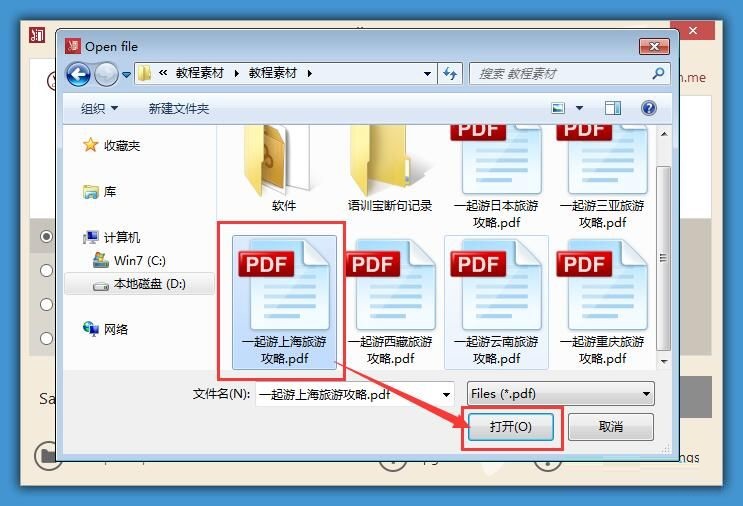The width and height of the screenshot is (743, 506).
Task: Click 新建文件夹 button
Action: pos(179,108)
